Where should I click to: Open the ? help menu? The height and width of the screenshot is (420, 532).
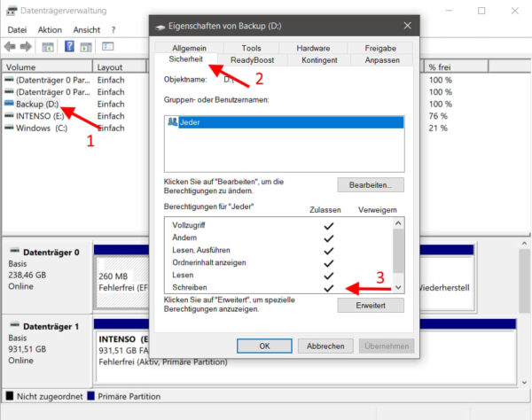click(113, 30)
